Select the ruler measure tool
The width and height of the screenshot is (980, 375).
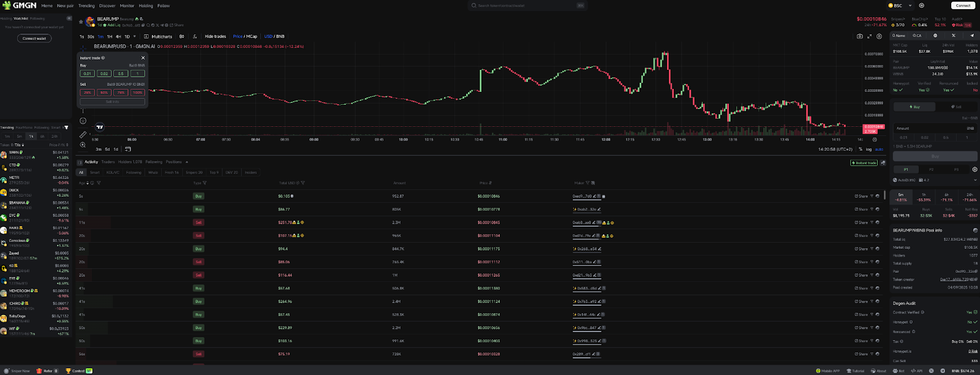click(x=83, y=134)
